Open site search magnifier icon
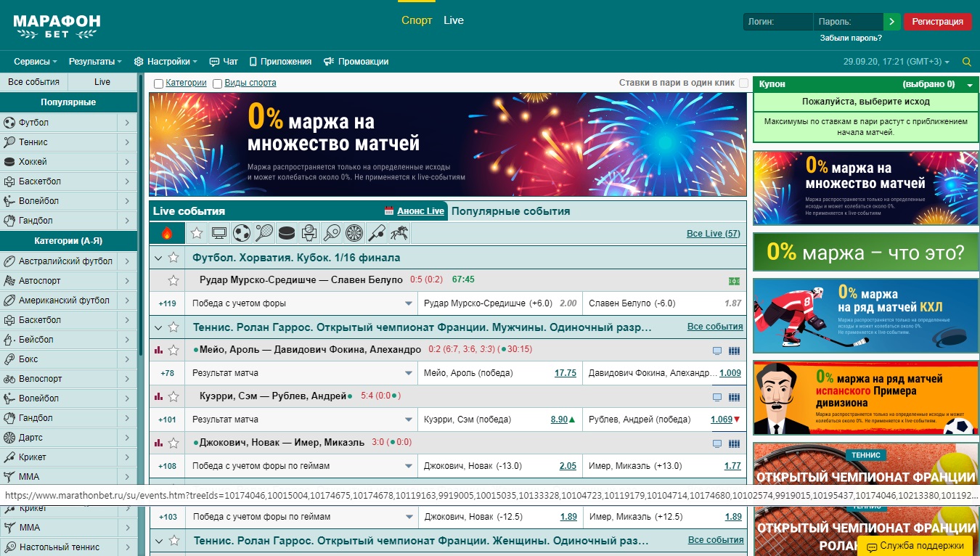The height and width of the screenshot is (556, 980). 967,62
